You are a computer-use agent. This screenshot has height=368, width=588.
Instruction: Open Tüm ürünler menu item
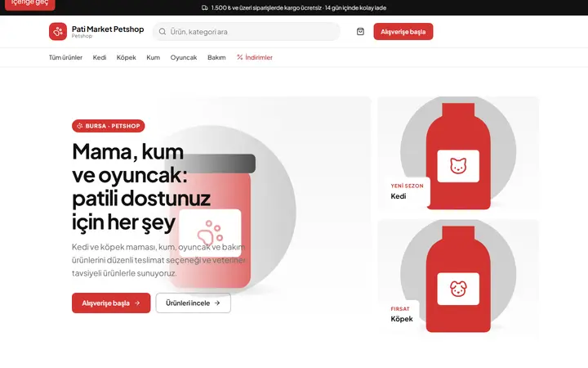[x=65, y=57]
